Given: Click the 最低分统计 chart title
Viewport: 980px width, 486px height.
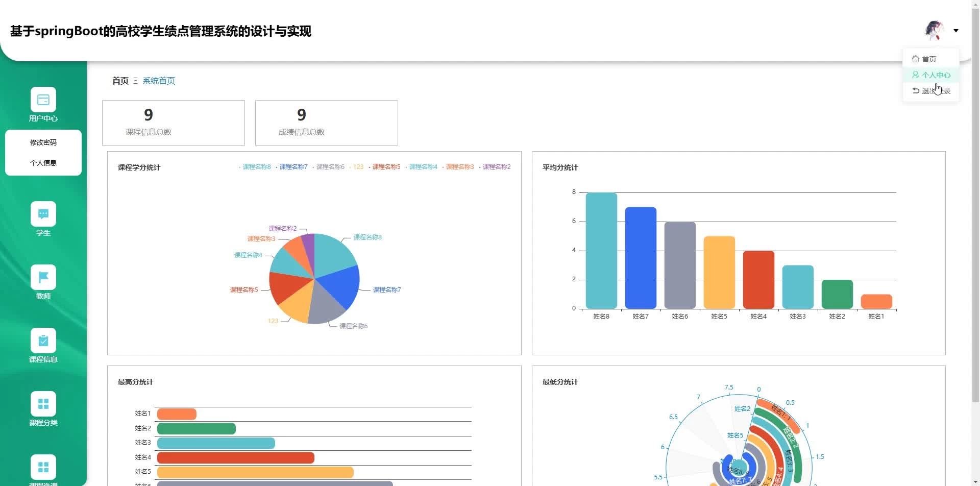Looking at the screenshot, I should click(560, 382).
